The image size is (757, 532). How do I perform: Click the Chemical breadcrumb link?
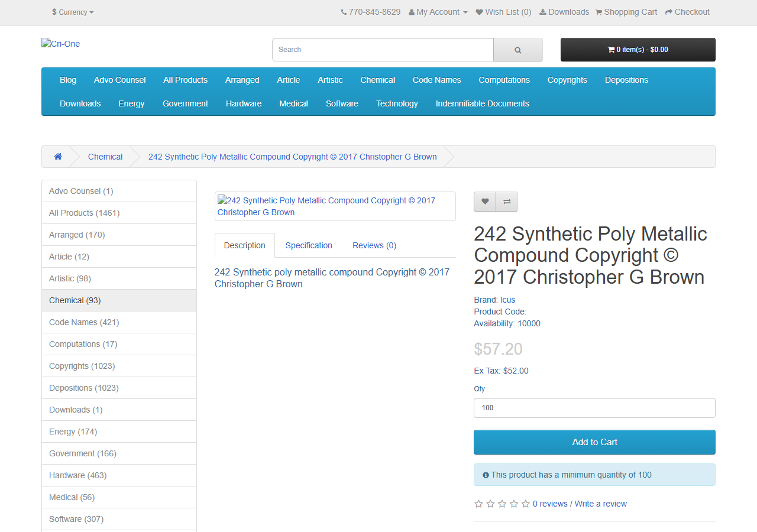(x=105, y=157)
